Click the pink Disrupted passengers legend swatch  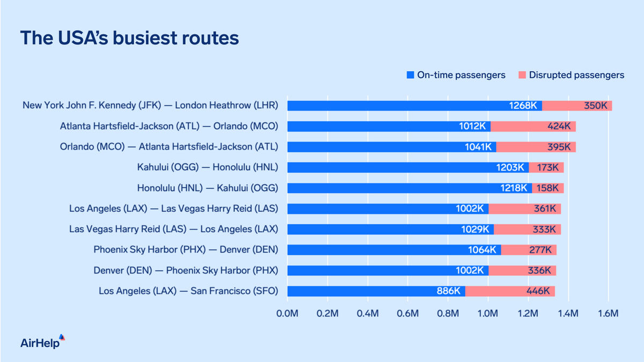pyautogui.click(x=522, y=75)
